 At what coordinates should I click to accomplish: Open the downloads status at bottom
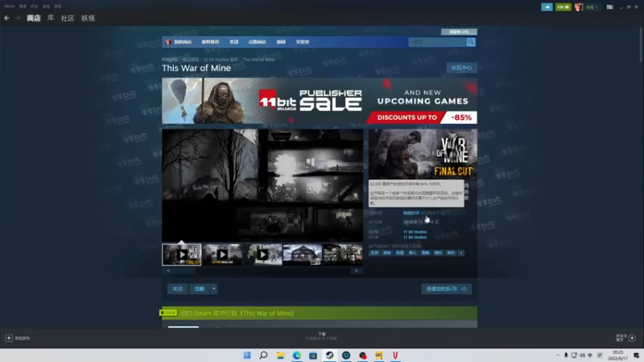(x=321, y=336)
